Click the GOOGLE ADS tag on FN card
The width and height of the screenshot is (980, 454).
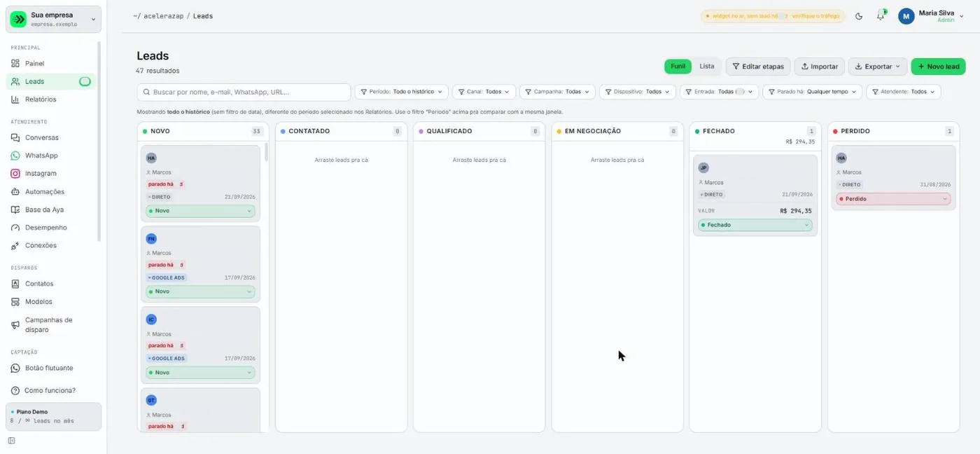167,277
